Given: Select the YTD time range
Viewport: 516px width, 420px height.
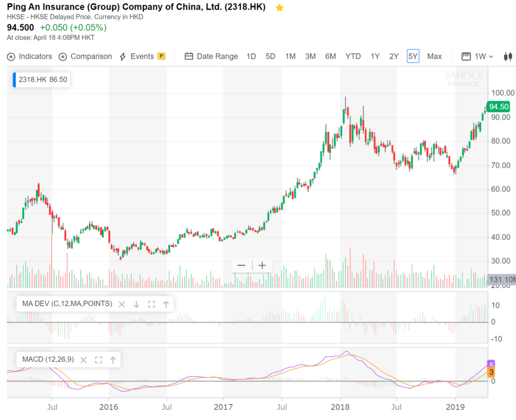Looking at the screenshot, I should point(353,56).
